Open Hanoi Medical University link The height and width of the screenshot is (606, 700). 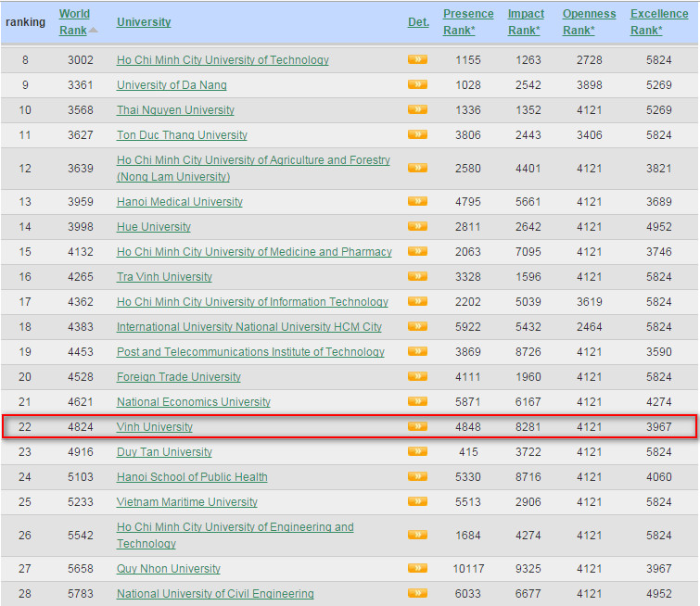(x=180, y=202)
